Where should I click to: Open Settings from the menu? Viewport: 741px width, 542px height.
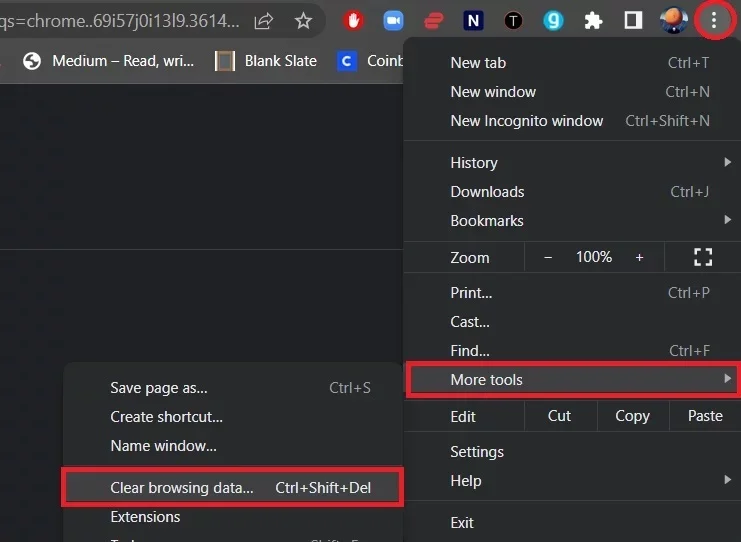coord(572,452)
